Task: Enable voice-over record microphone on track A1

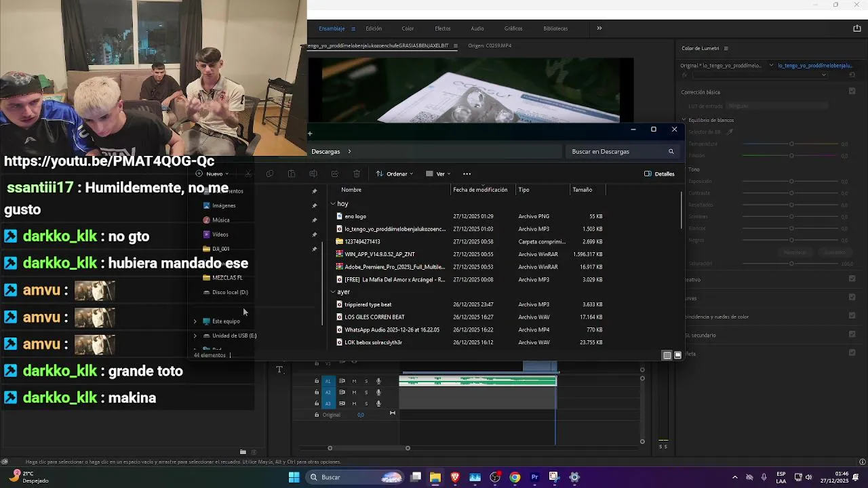Action: [378, 381]
